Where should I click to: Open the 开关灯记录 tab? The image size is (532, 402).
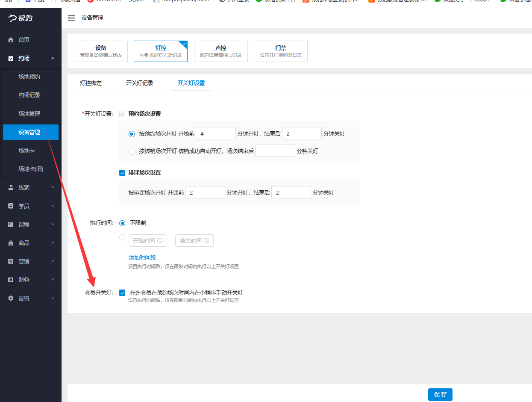(140, 83)
